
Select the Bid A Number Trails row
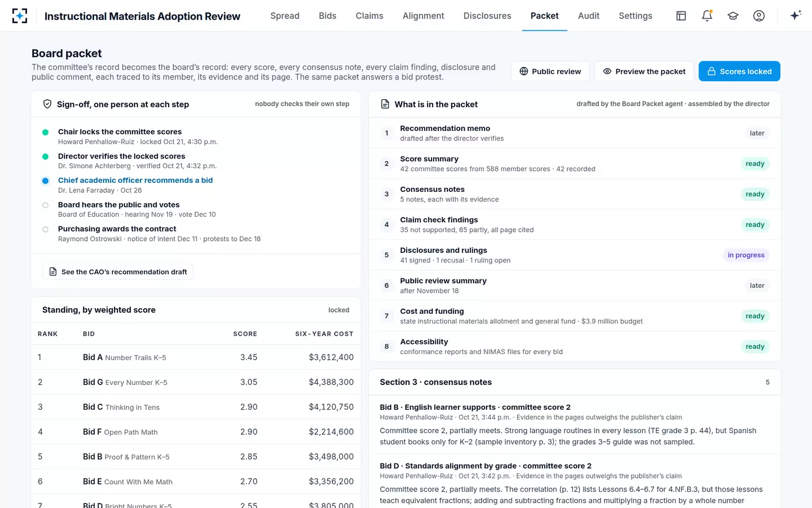pyautogui.click(x=196, y=357)
